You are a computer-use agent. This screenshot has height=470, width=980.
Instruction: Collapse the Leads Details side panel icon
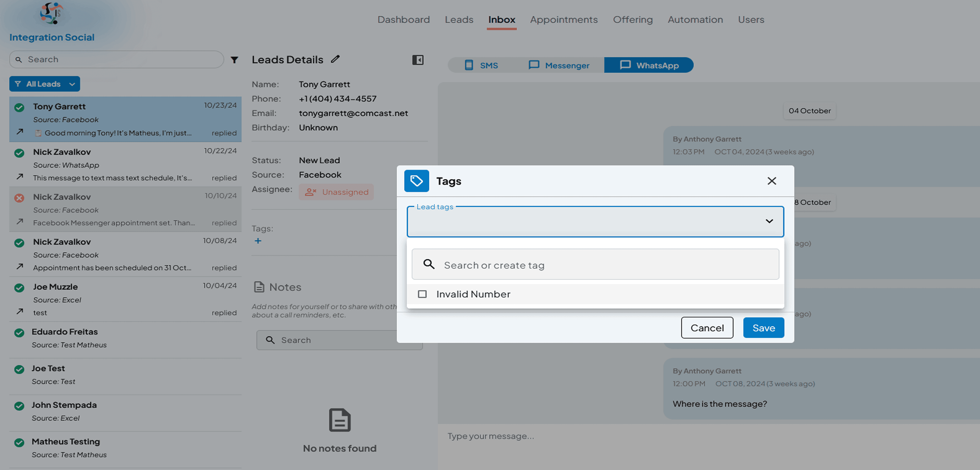418,60
